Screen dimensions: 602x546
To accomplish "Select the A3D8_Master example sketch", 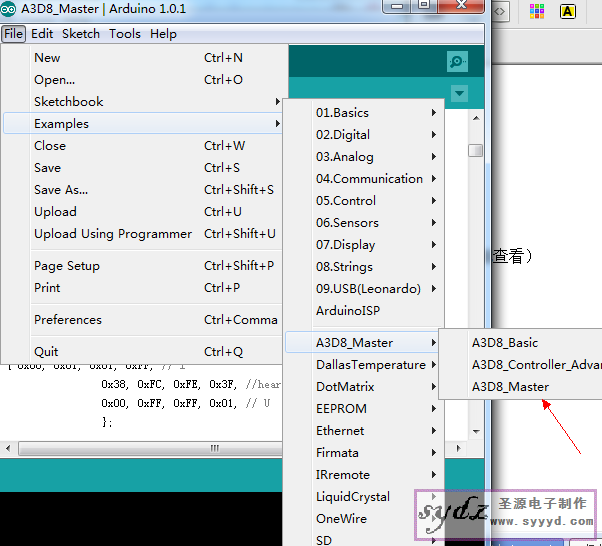I will [x=510, y=387].
